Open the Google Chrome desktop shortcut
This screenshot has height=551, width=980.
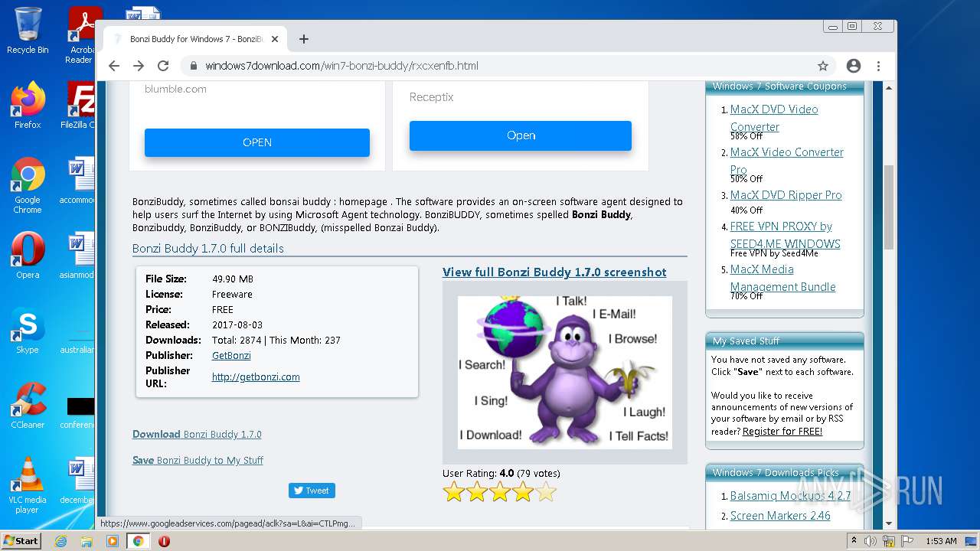(x=28, y=185)
